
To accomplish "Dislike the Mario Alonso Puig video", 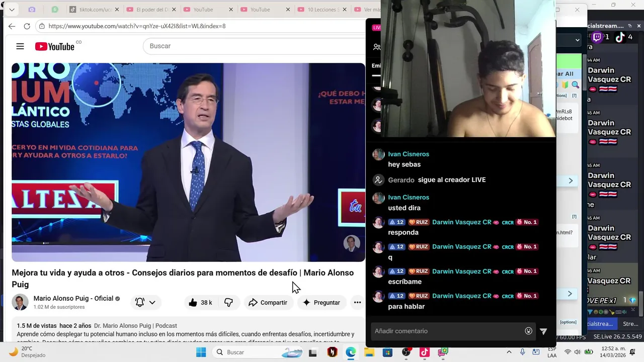I will [228, 303].
